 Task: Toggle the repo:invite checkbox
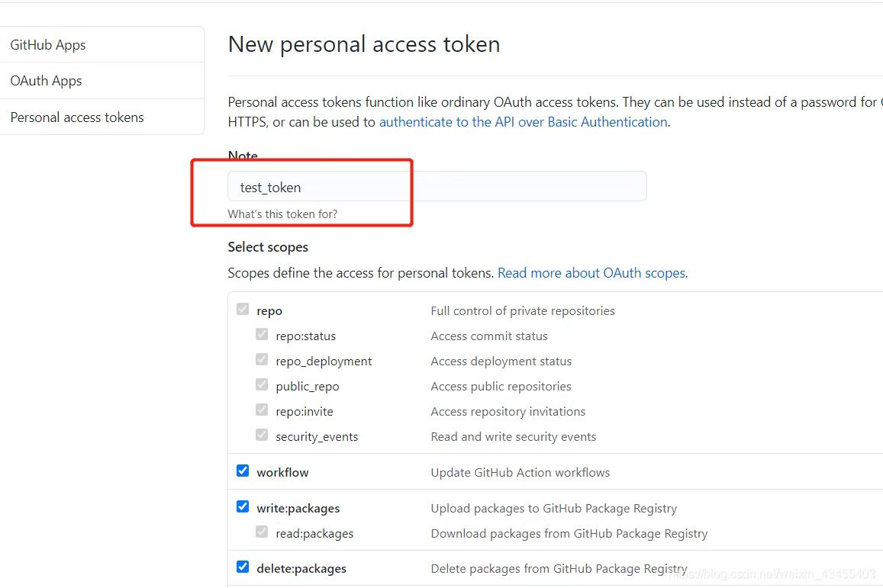(262, 410)
